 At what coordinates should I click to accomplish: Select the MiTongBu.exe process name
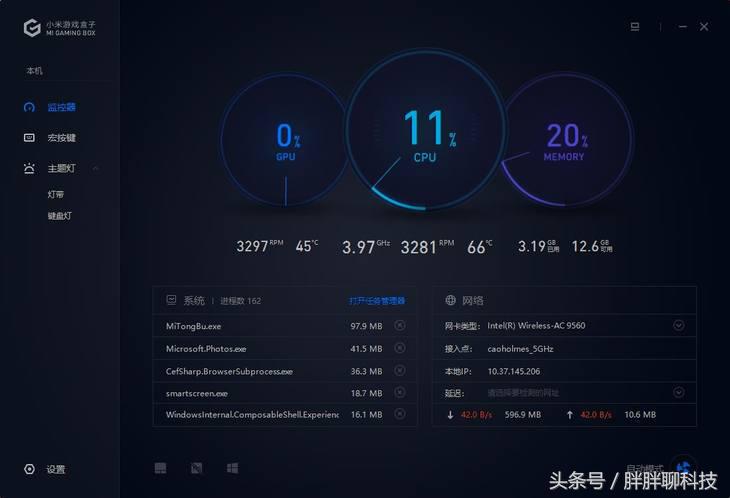(x=194, y=326)
